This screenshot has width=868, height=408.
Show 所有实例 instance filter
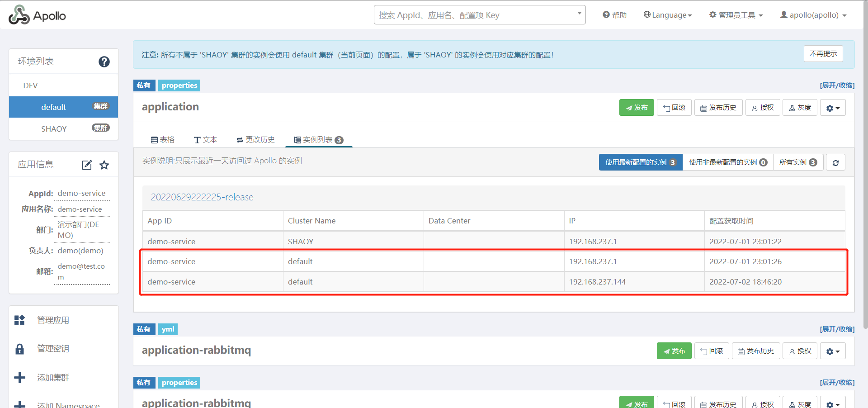point(798,162)
